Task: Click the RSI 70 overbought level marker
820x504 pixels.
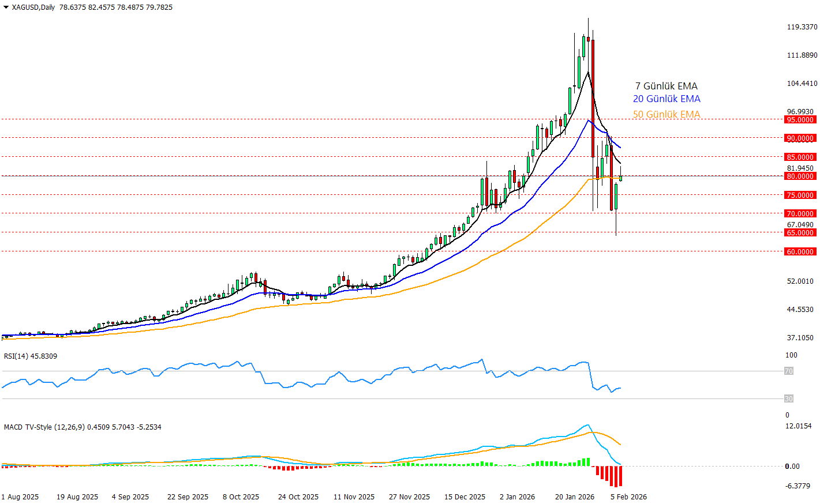Action: coord(788,371)
